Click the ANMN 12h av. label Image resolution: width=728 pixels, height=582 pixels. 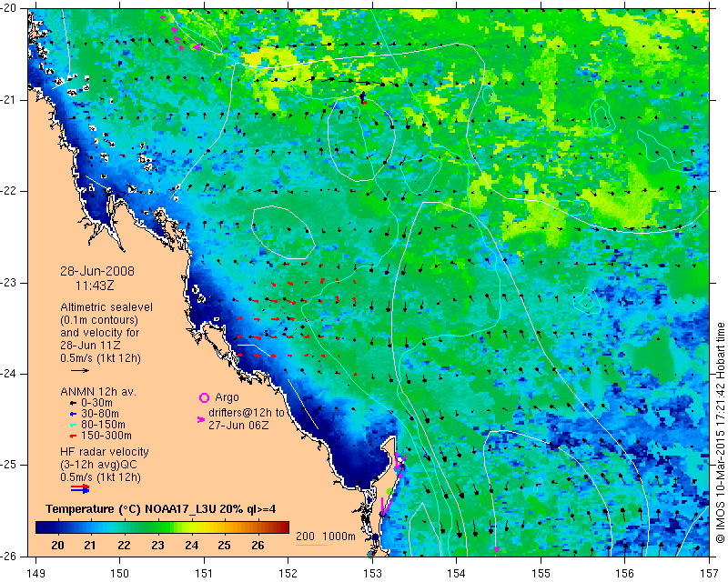coord(98,392)
